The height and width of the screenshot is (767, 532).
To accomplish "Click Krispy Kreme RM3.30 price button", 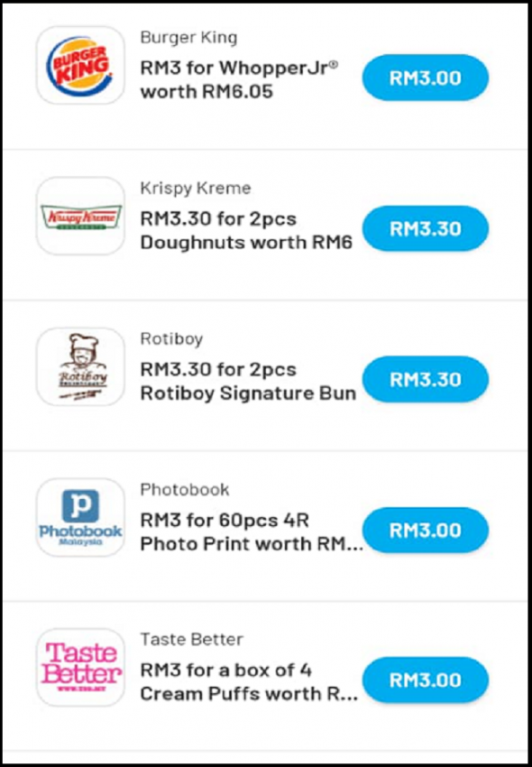I will (426, 228).
